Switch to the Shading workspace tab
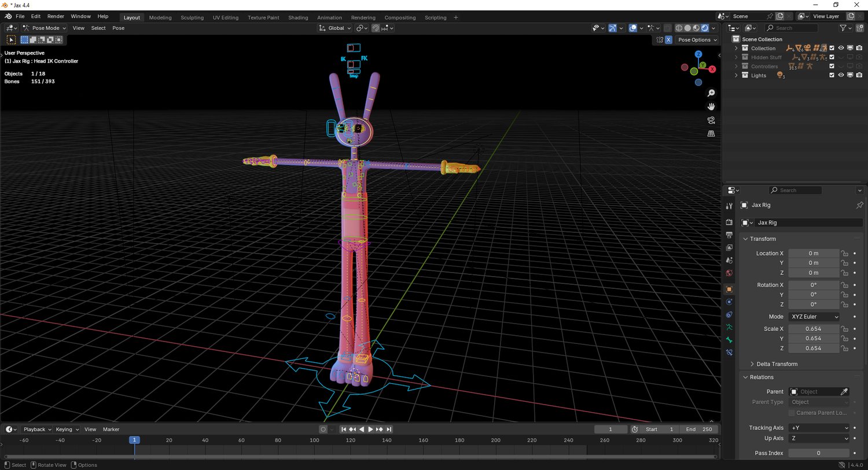The image size is (868, 470). coord(298,17)
